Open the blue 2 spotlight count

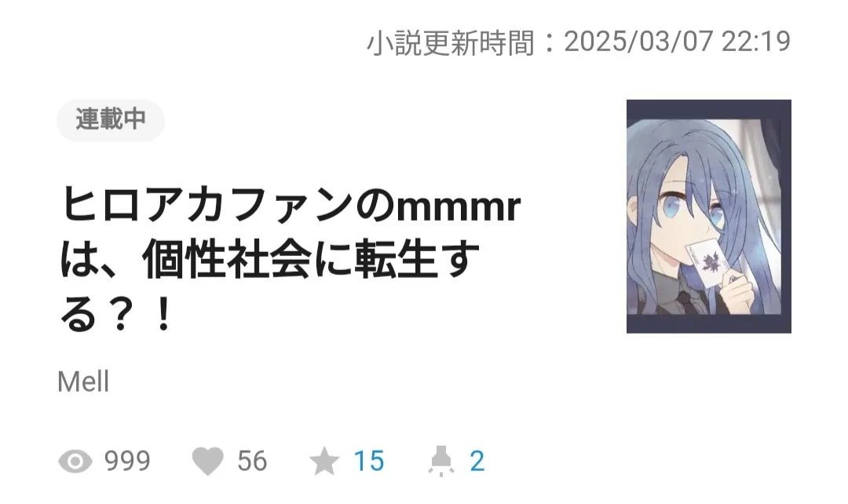(477, 462)
